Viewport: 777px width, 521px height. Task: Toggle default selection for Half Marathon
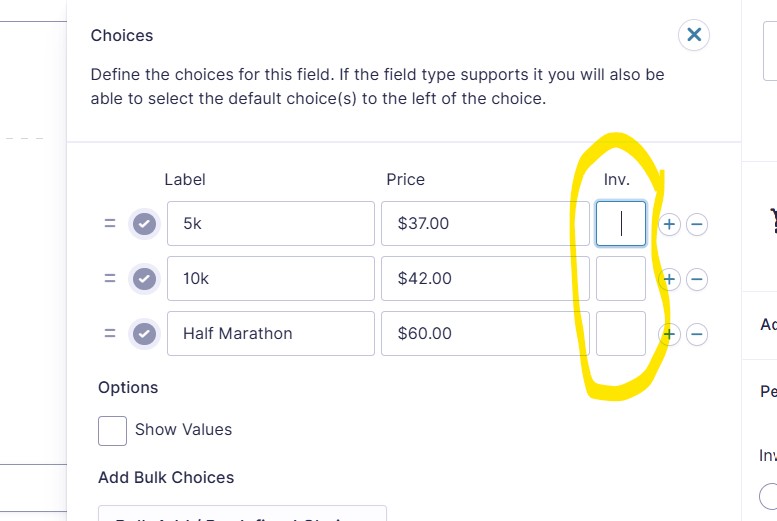(x=144, y=334)
